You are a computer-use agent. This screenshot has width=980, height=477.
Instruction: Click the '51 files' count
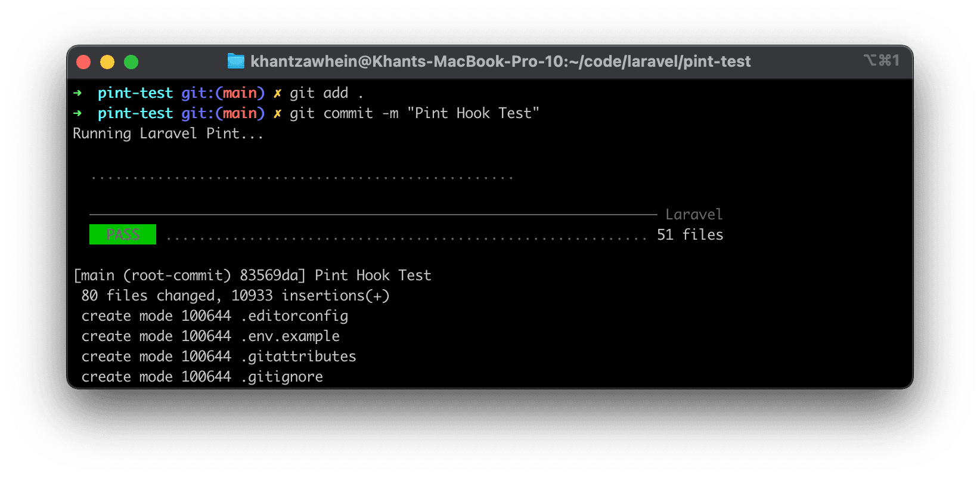[690, 235]
